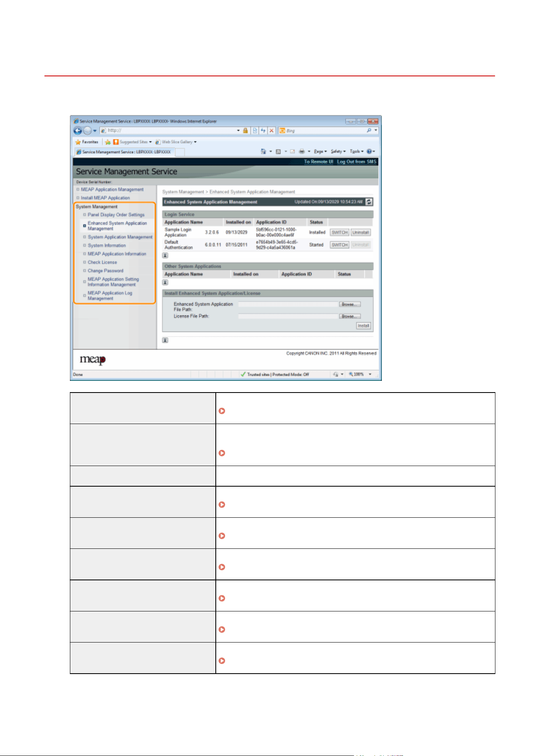Open System Information in sidebar

click(x=107, y=246)
